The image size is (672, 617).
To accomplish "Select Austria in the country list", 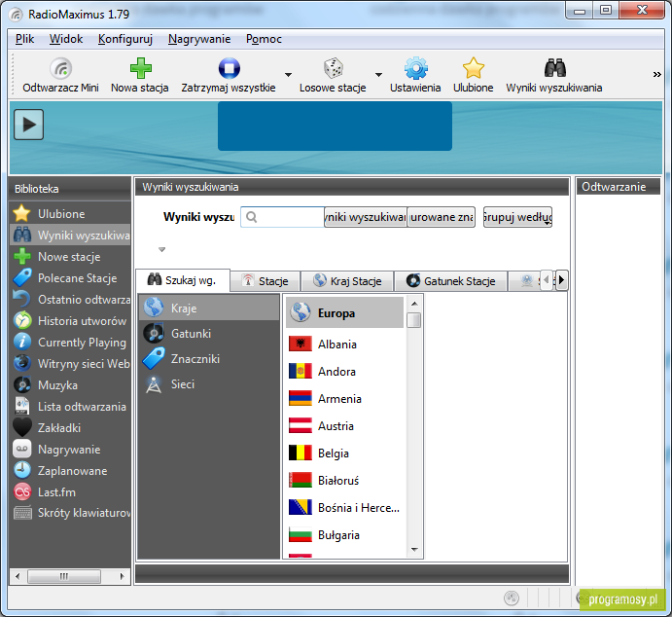I will pyautogui.click(x=345, y=425).
